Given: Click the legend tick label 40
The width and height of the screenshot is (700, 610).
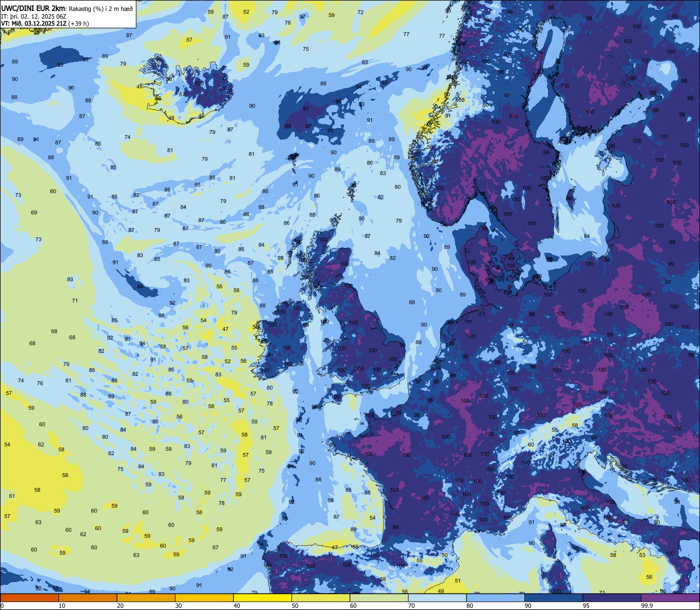Looking at the screenshot, I should tap(237, 606).
